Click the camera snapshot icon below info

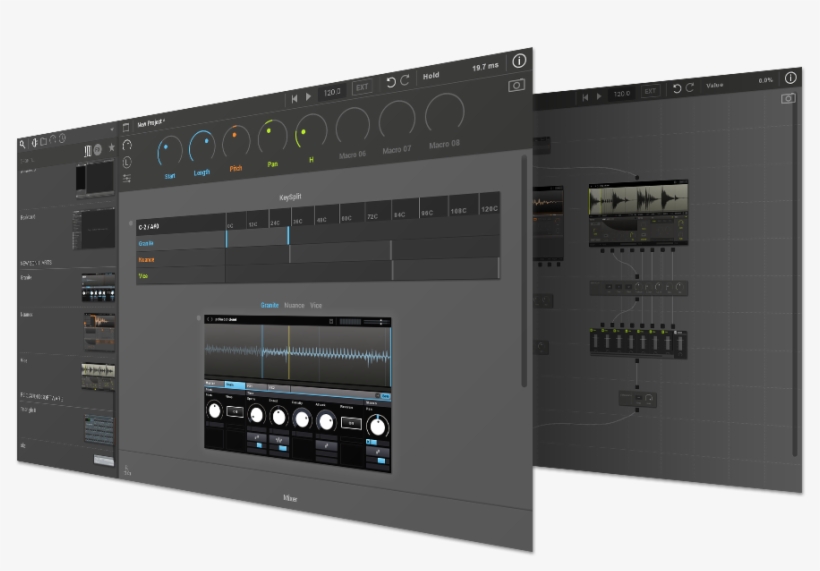[x=516, y=85]
